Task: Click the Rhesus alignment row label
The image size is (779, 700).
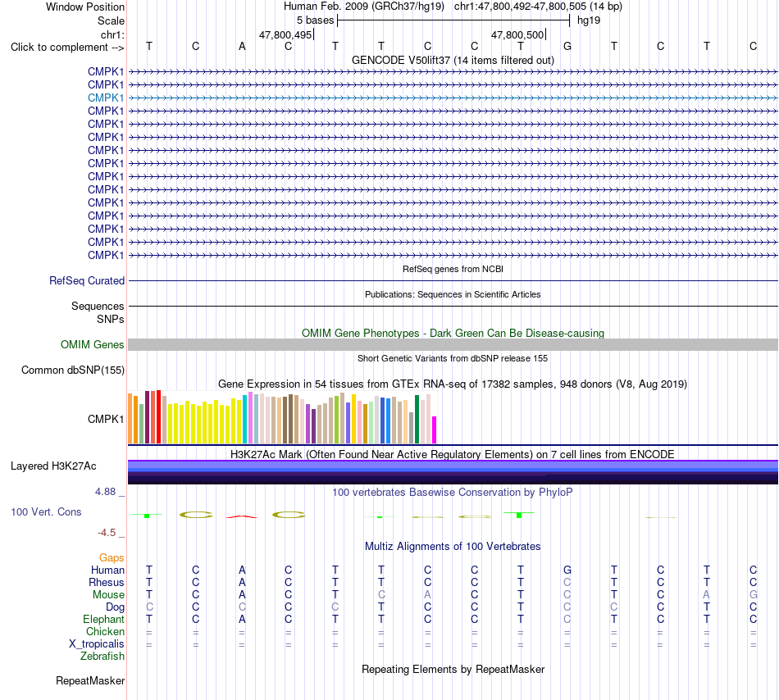Action: (107, 582)
